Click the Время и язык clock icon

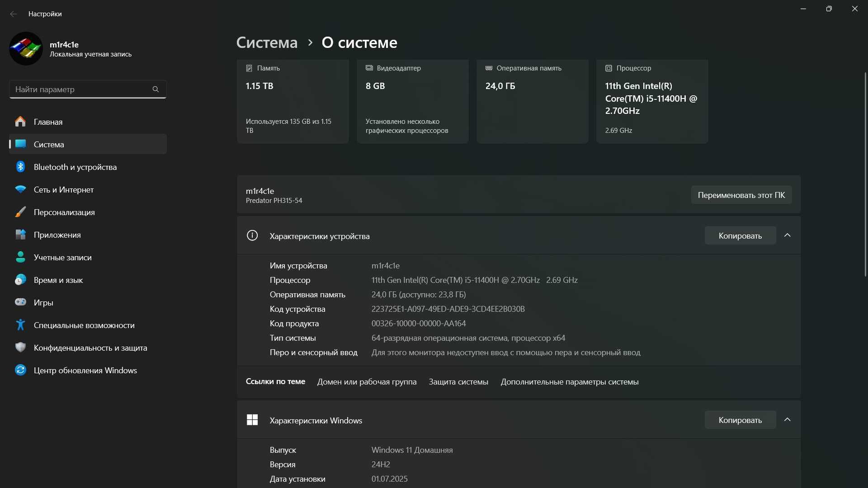point(20,280)
